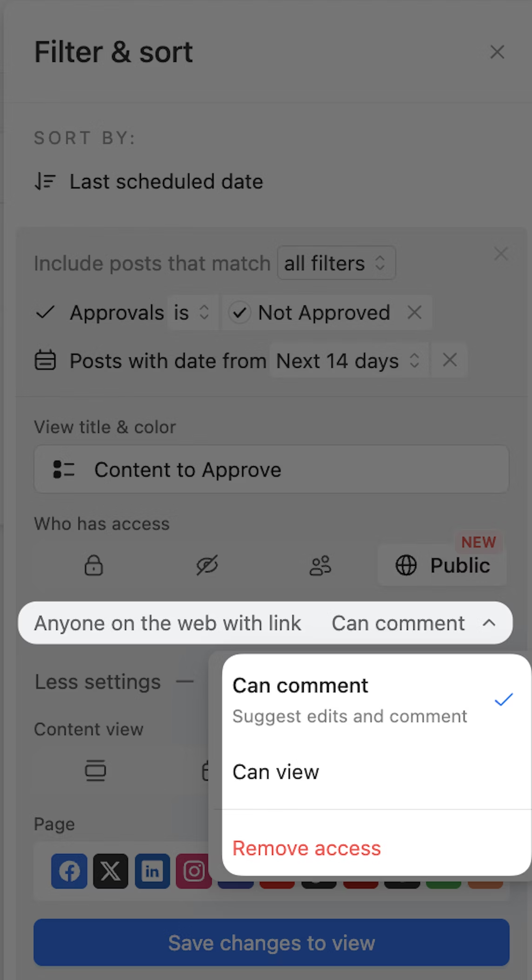
Task: Open the 'all filters' match dropdown
Action: coord(336,263)
